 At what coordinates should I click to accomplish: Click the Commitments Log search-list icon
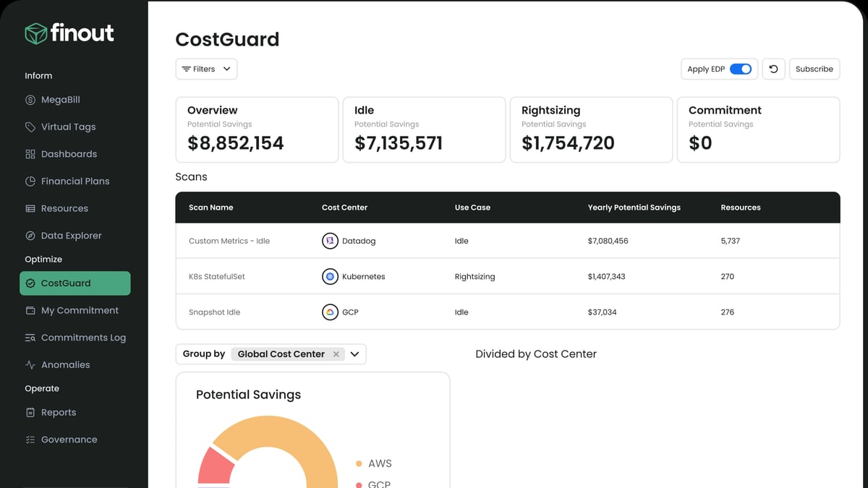coord(30,338)
